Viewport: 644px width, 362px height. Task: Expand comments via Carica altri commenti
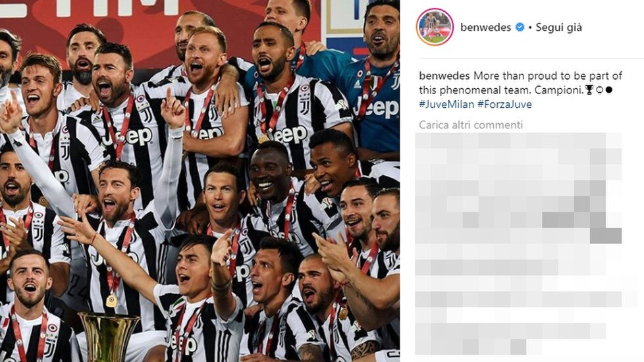471,125
